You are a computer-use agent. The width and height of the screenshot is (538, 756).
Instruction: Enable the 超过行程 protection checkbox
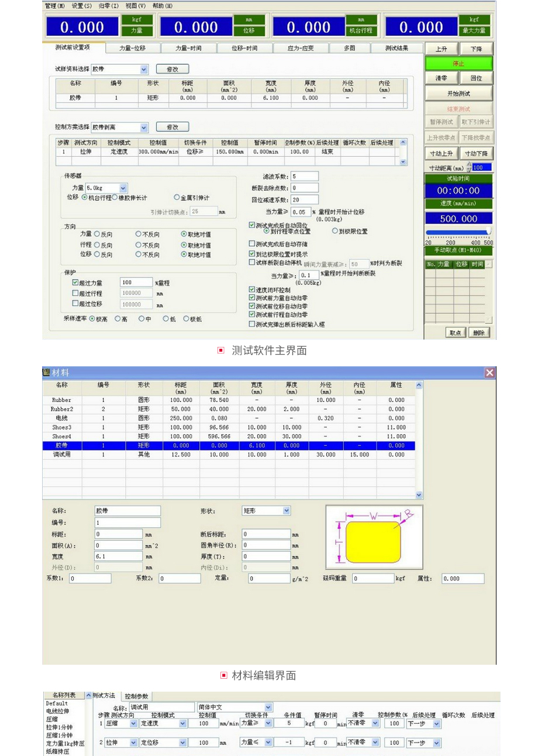[75, 293]
